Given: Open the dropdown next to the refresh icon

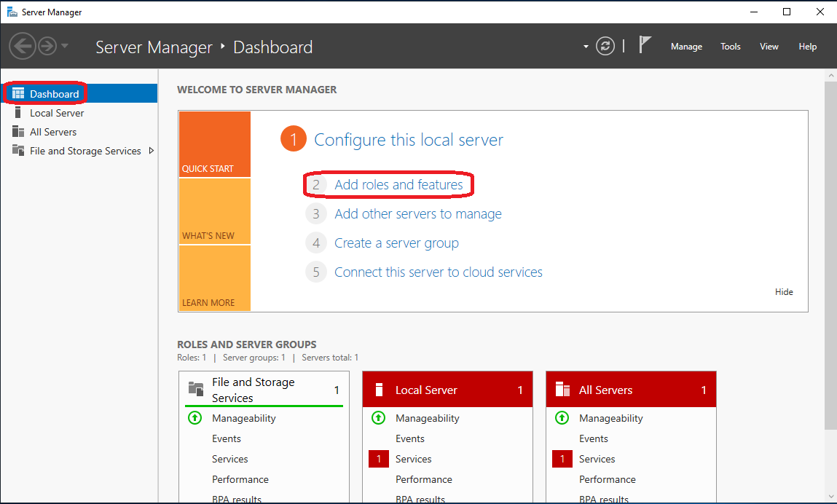Looking at the screenshot, I should pyautogui.click(x=586, y=45).
